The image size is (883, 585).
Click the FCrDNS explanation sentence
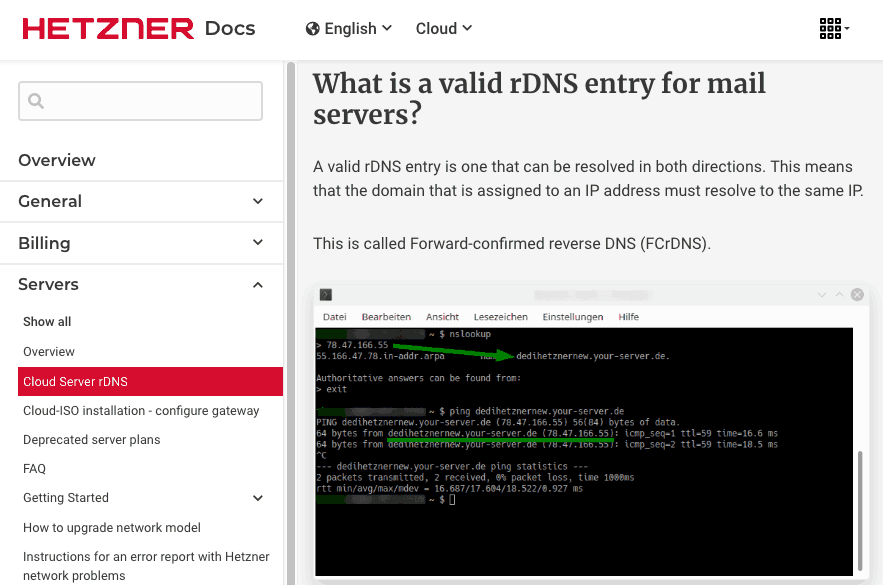click(512, 244)
